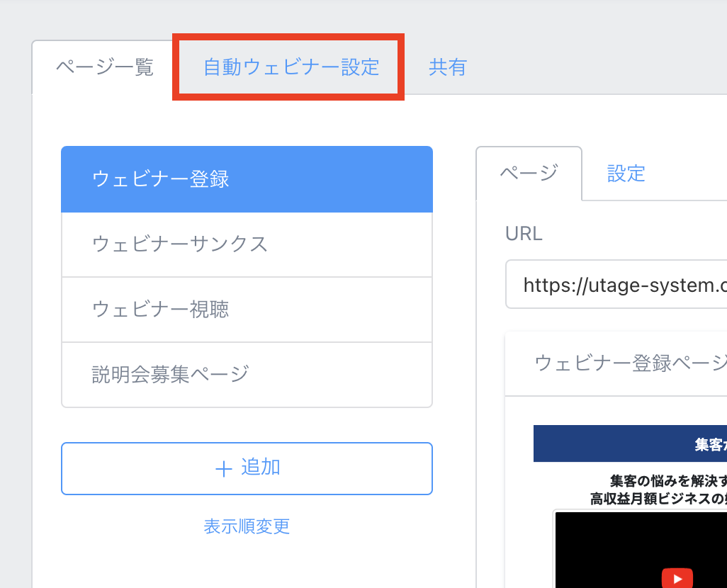Click the 集客の悩みを解決 headline text
This screenshot has height=588, width=727.
point(666,480)
